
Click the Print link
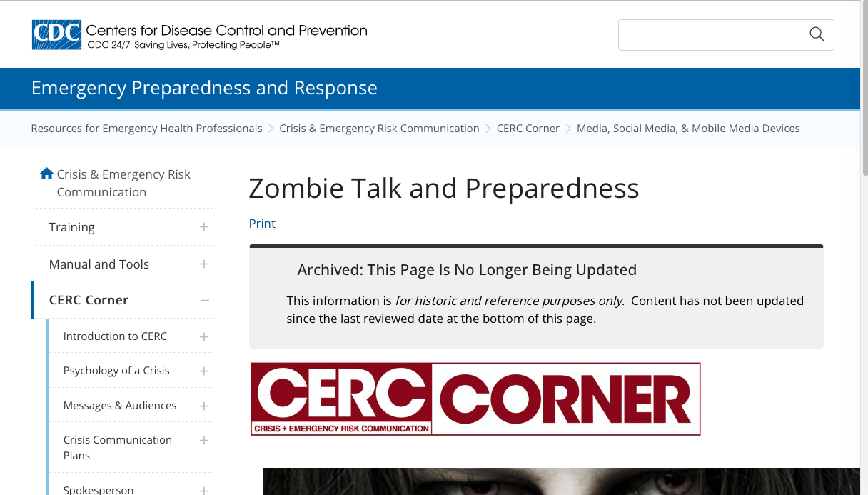(262, 224)
